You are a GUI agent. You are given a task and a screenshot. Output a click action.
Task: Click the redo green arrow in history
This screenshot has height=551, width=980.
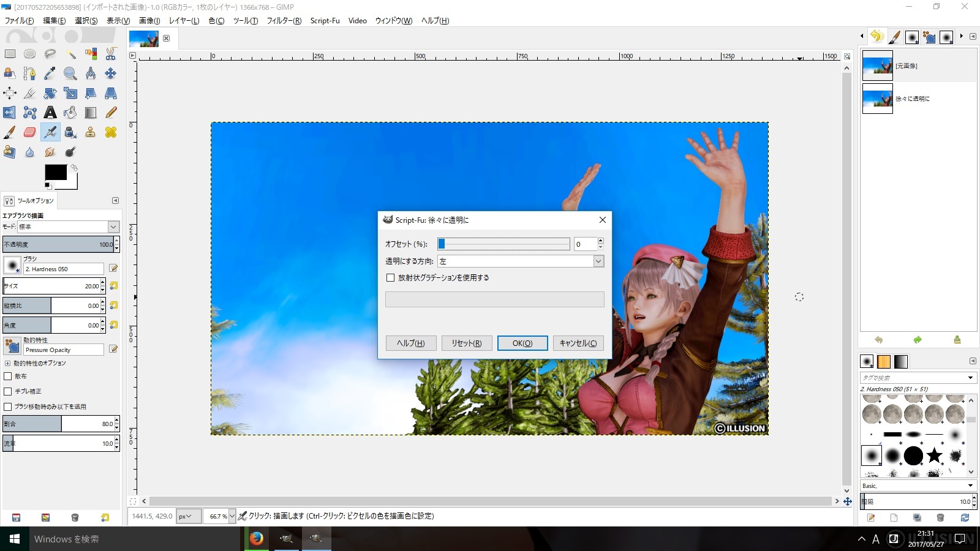point(918,340)
